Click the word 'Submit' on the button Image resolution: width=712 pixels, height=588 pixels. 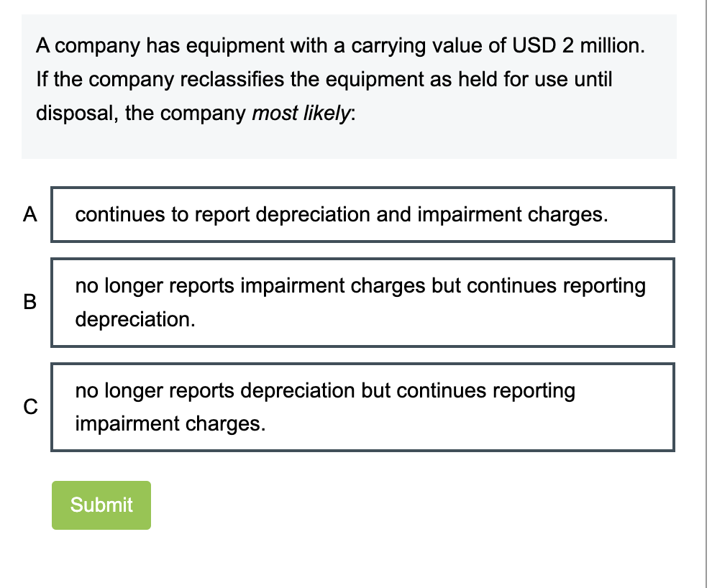point(101,505)
